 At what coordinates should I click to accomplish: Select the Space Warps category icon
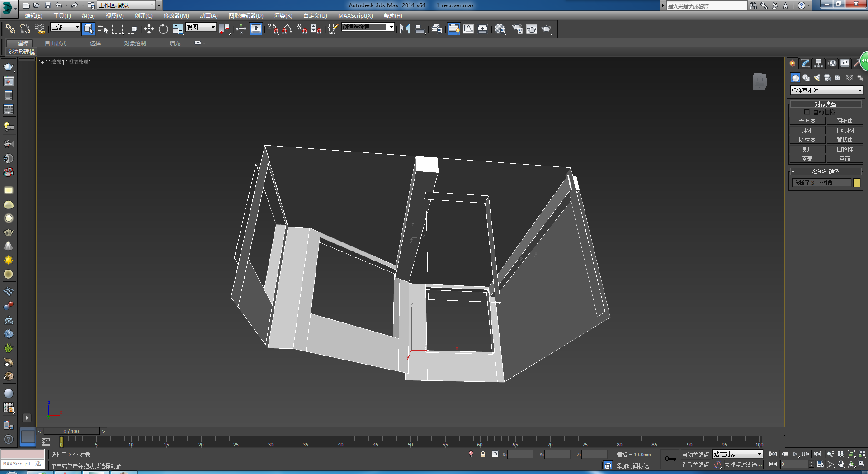pos(849,78)
